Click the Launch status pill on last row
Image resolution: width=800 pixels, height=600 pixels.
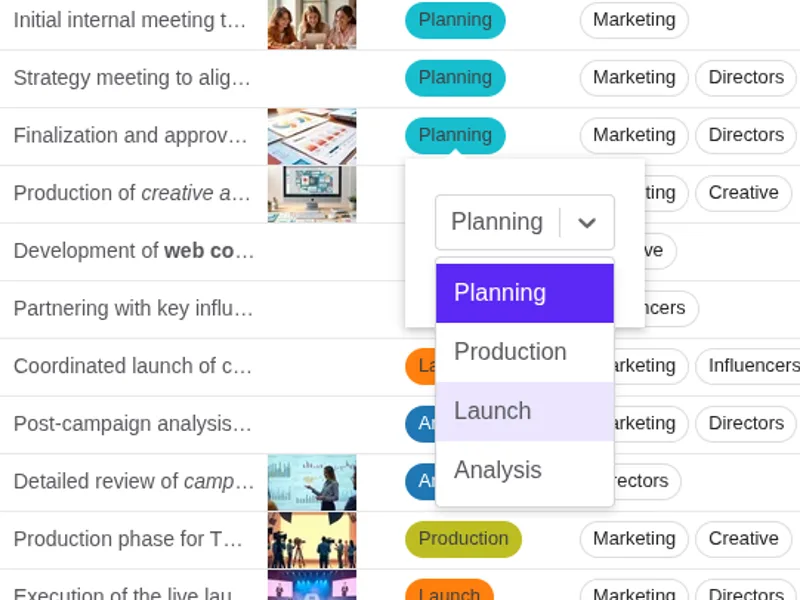click(x=450, y=592)
